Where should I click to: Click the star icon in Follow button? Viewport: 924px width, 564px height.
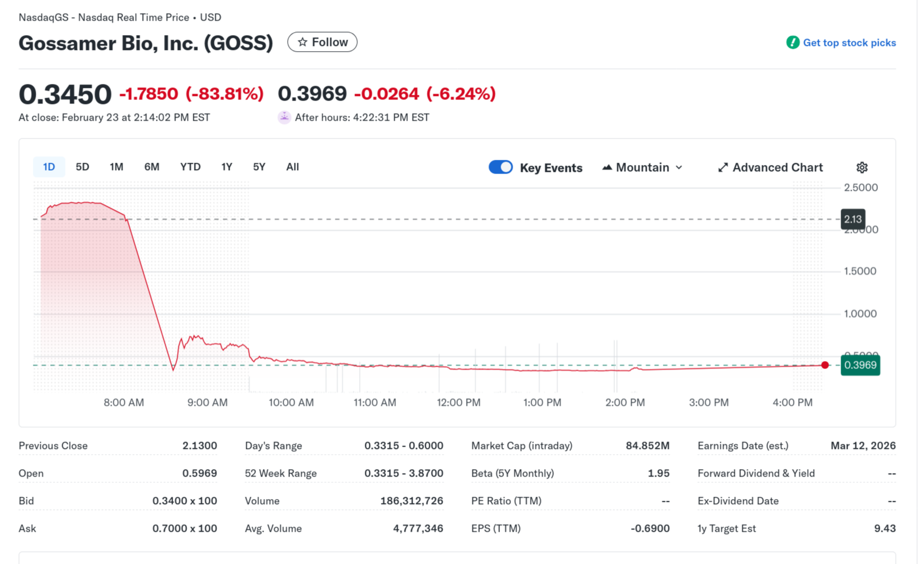coord(303,42)
